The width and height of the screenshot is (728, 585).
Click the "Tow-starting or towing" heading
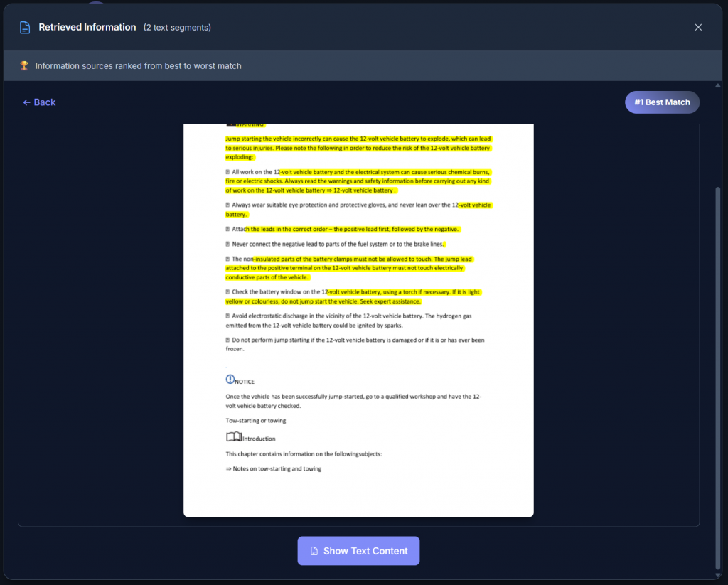[x=256, y=420]
